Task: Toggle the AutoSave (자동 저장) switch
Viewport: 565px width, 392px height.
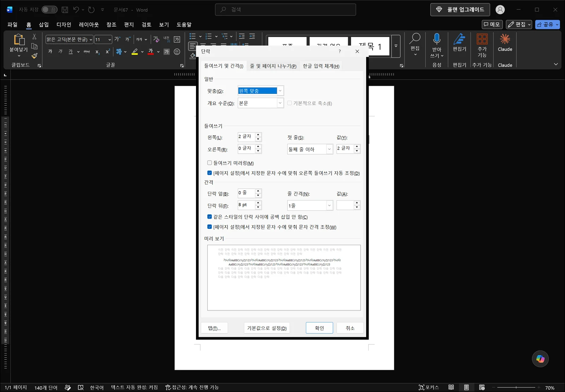Action: coord(49,10)
